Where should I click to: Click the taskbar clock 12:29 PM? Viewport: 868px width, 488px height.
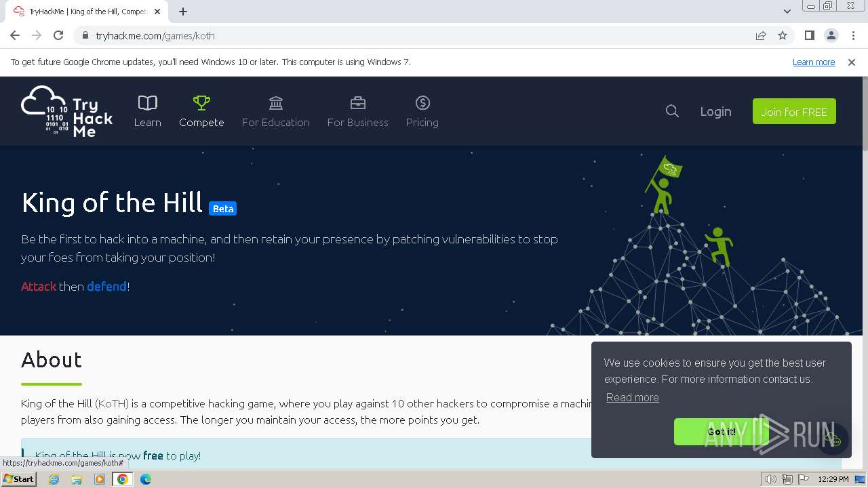[x=833, y=479]
